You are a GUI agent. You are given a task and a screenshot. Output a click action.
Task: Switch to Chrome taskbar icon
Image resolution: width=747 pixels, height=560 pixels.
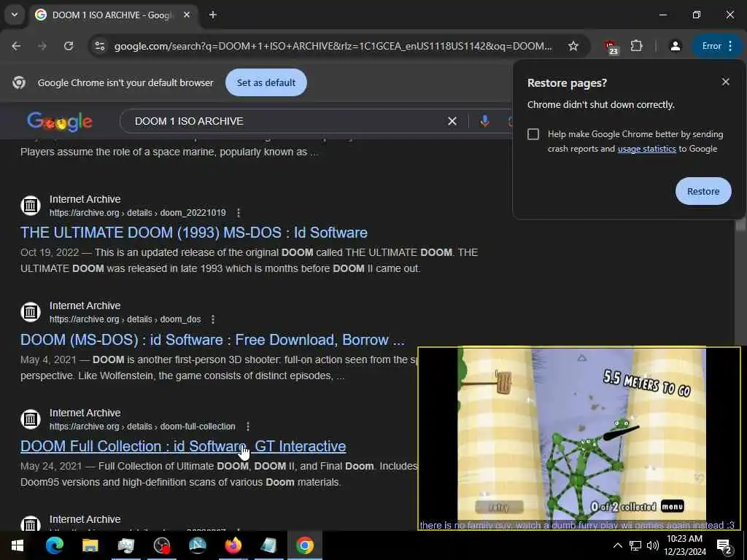305,545
